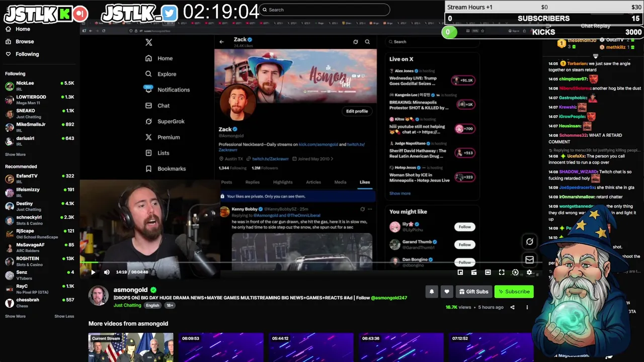Open the LOWTIERGOD channel in the sidebar

click(39, 99)
